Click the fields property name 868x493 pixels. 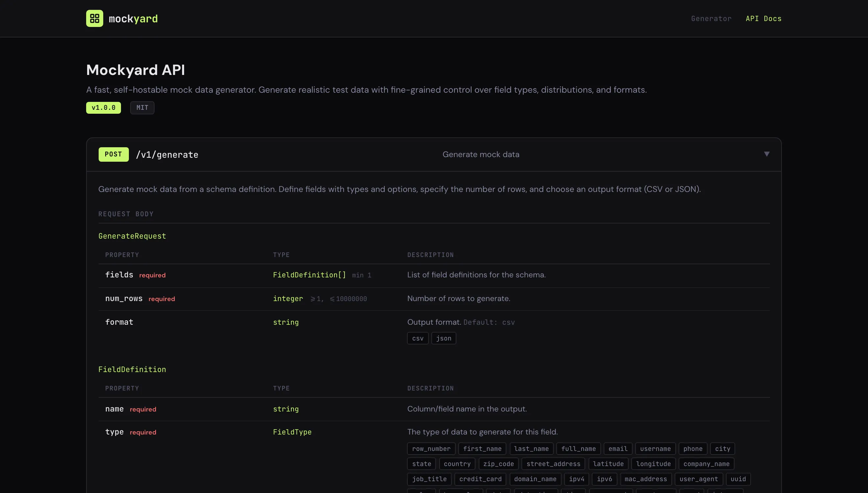[119, 275]
